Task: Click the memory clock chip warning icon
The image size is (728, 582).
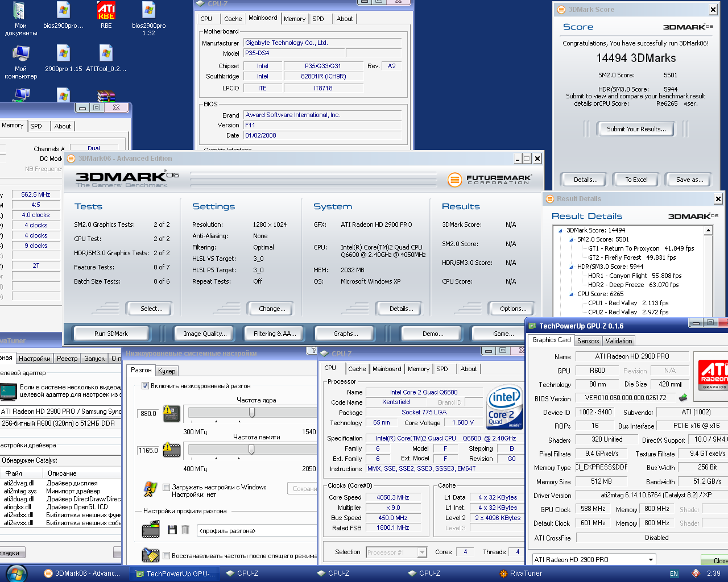Action: pos(171,450)
